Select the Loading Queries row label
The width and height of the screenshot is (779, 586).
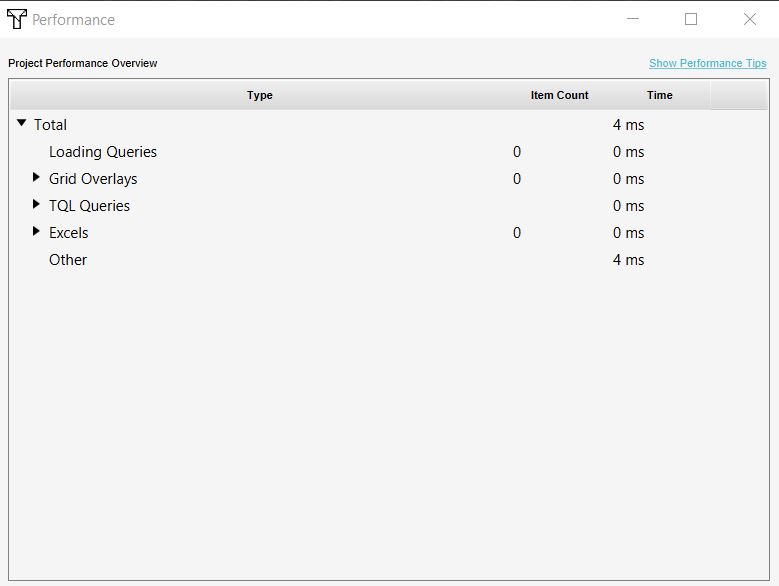pos(103,152)
